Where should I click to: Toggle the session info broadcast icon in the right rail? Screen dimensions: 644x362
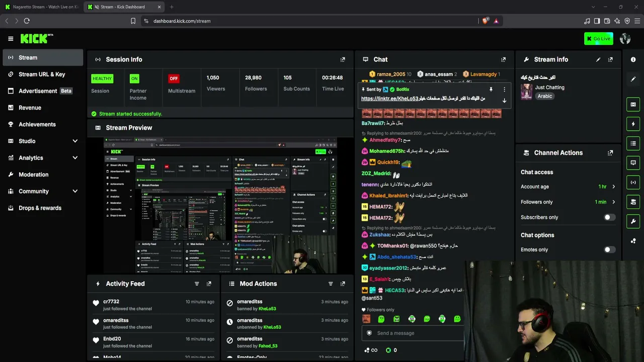[x=633, y=183]
